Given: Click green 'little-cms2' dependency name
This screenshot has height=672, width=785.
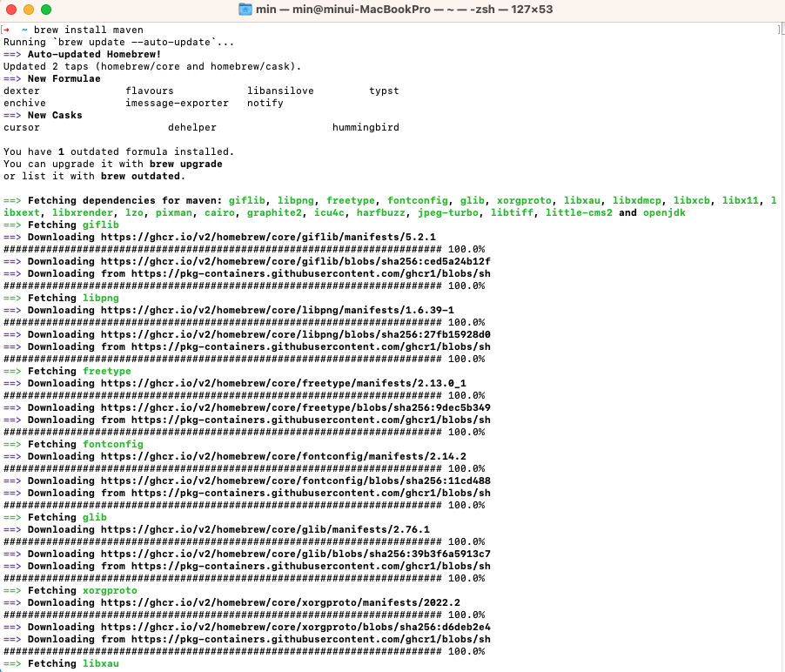Looking at the screenshot, I should pyautogui.click(x=579, y=212).
